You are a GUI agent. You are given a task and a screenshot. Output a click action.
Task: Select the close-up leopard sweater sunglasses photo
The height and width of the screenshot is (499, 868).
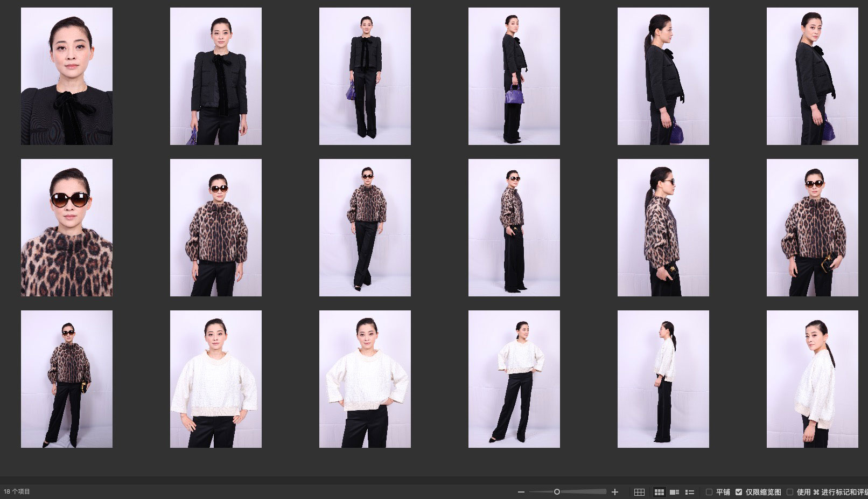pyautogui.click(x=67, y=227)
